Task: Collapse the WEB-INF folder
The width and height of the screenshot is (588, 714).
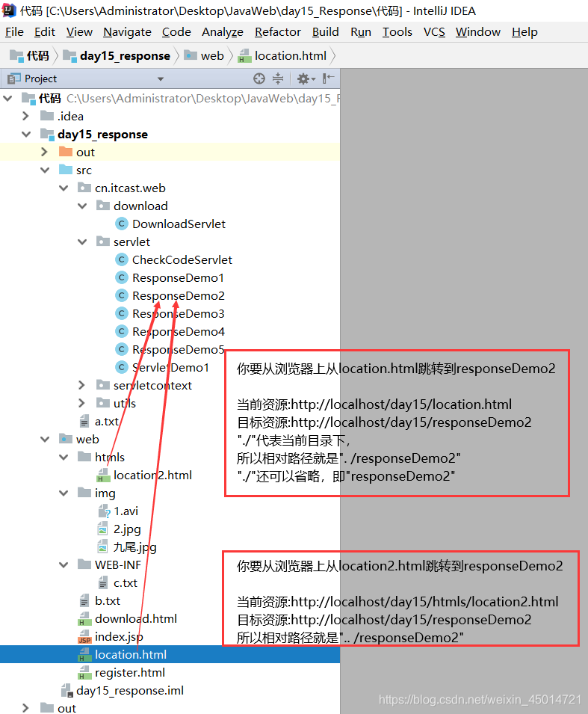Action: click(x=64, y=564)
